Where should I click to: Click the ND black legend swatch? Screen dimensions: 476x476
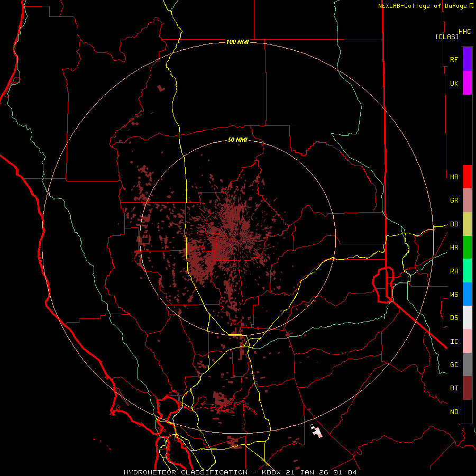point(467,411)
